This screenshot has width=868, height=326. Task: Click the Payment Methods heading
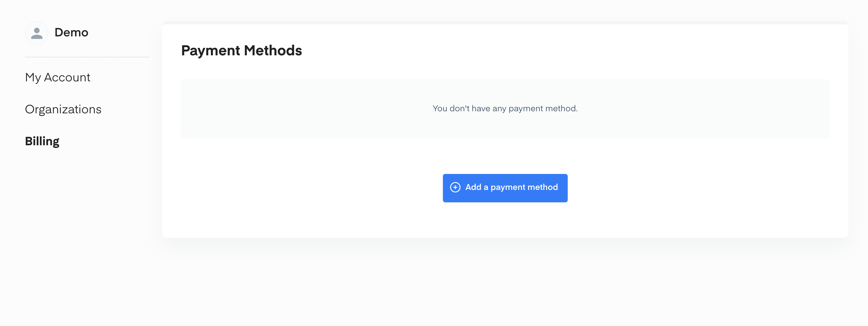pyautogui.click(x=241, y=51)
